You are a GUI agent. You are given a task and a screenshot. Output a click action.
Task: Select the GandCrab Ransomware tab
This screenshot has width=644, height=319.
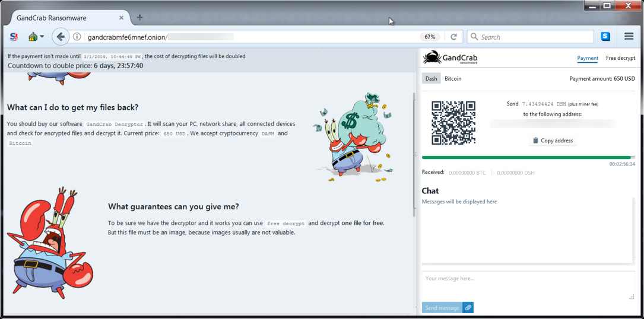(69, 18)
